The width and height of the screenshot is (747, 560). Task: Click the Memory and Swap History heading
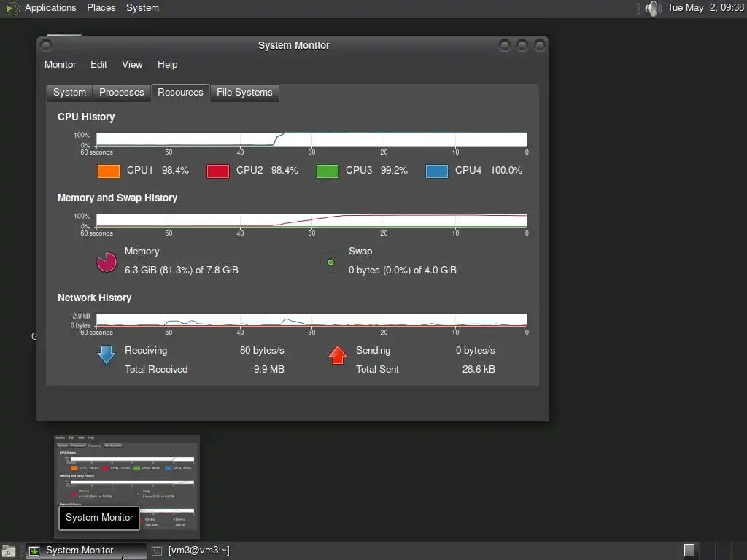[x=117, y=198]
